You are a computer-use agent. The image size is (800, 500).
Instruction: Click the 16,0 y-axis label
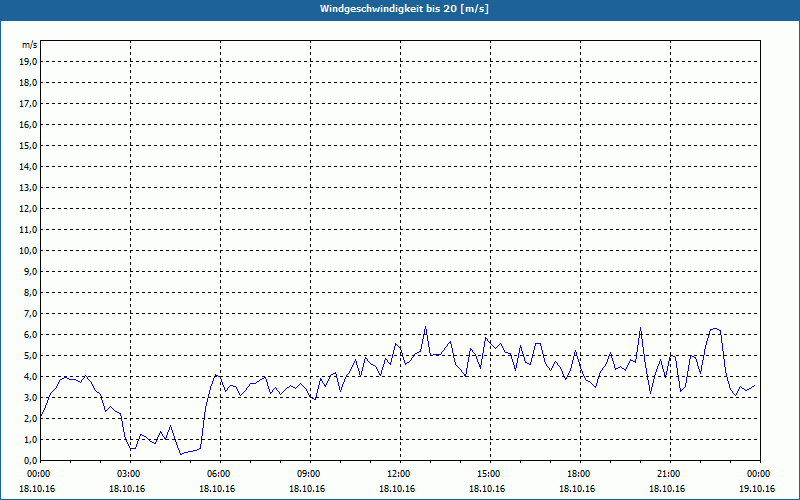[x=28, y=124]
